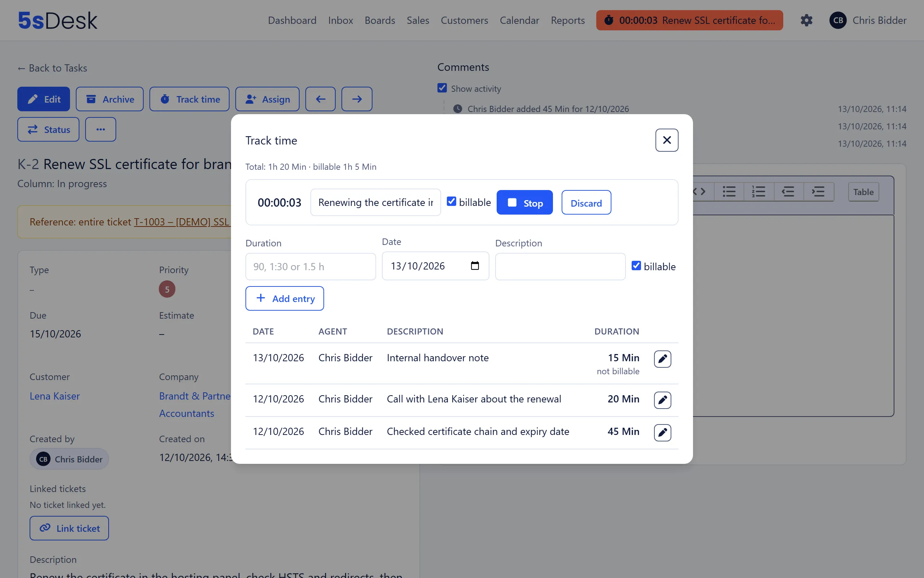Viewport: 924px width, 578px height.
Task: Click the Duration input field
Action: click(x=311, y=267)
